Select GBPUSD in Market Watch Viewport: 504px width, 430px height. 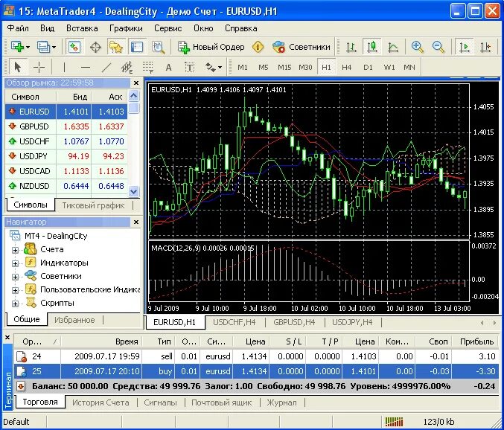[x=66, y=126]
